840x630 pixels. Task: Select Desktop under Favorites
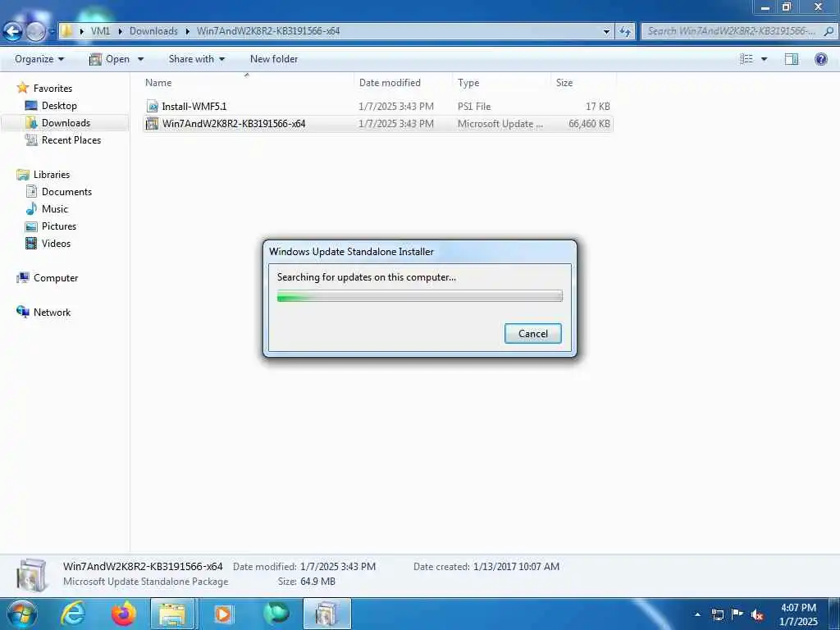pos(59,106)
